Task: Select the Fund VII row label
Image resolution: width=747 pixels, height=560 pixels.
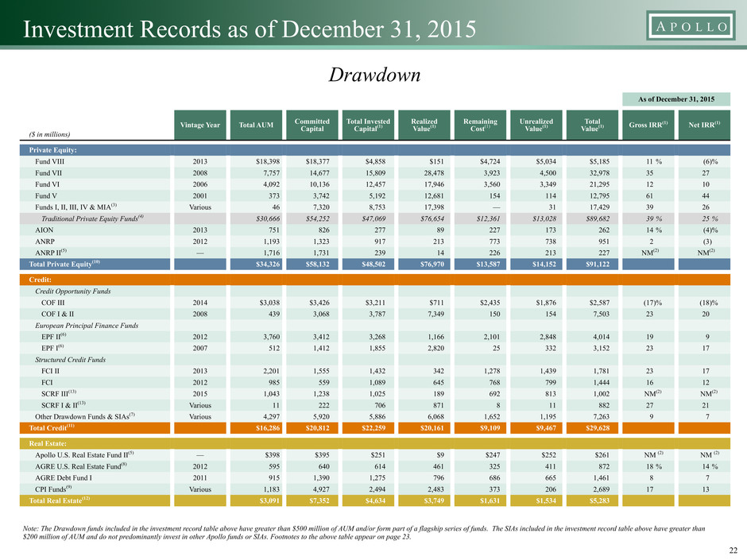Action: click(48, 173)
